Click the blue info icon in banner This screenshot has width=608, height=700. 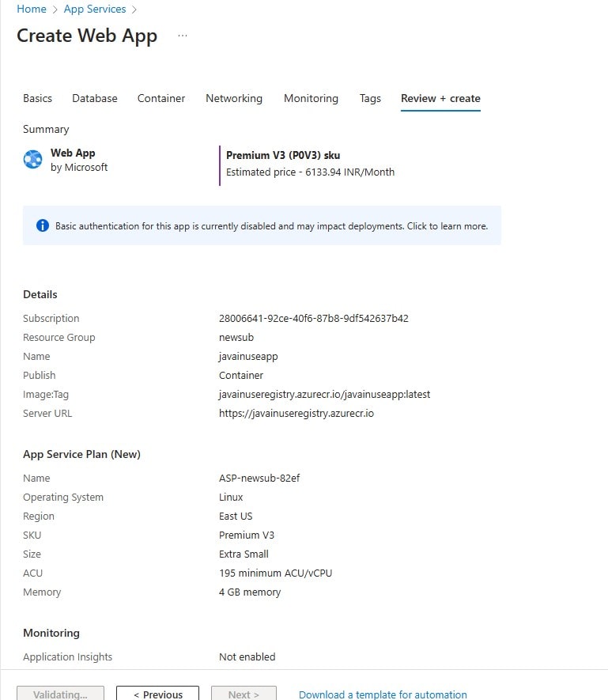point(43,226)
